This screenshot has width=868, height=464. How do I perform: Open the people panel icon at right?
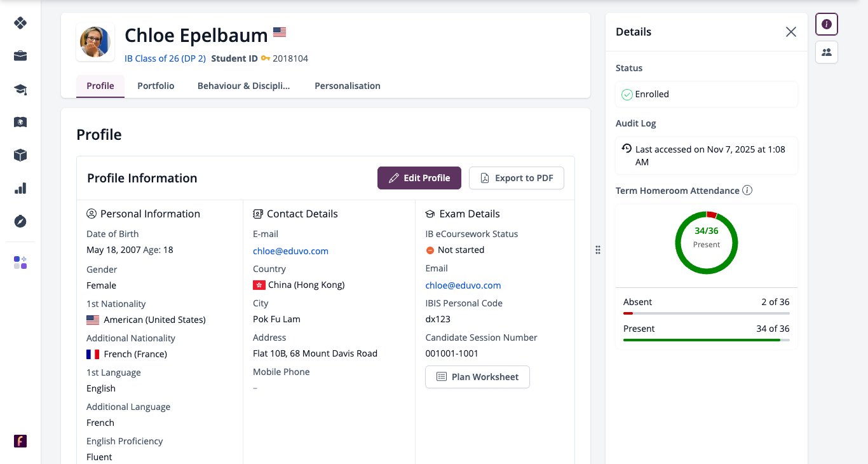tap(827, 52)
